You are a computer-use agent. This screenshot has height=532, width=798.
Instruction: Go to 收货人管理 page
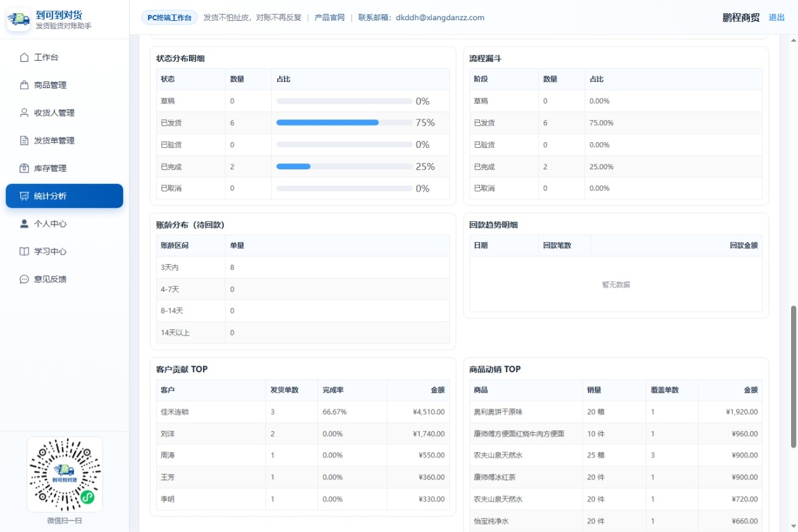tap(64, 113)
